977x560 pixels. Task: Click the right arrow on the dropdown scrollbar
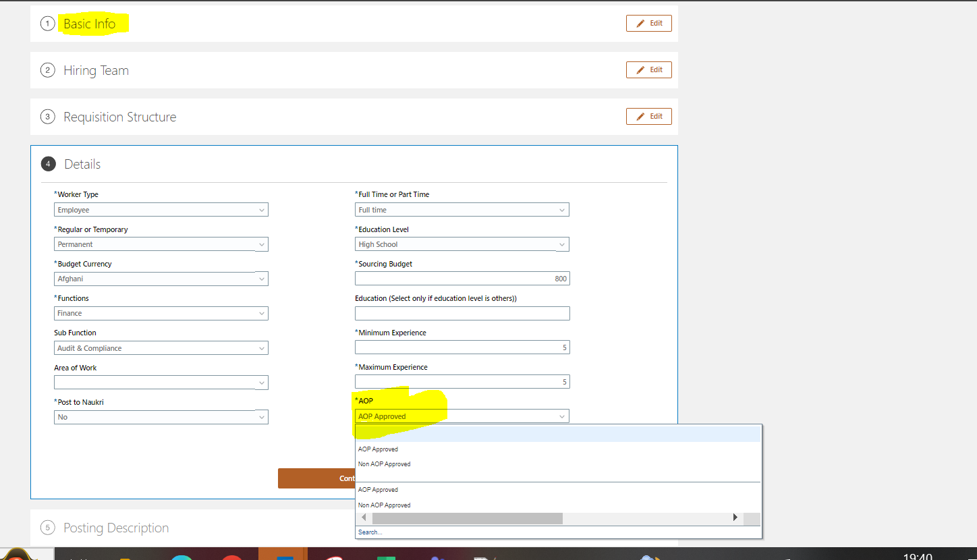(735, 517)
